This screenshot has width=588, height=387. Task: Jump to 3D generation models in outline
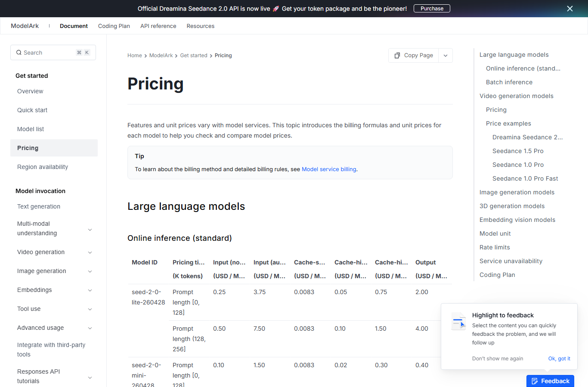tap(512, 206)
